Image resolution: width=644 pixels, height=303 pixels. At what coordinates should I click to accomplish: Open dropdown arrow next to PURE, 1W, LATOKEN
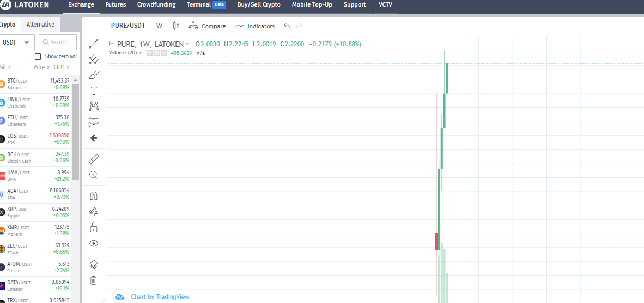(187, 44)
